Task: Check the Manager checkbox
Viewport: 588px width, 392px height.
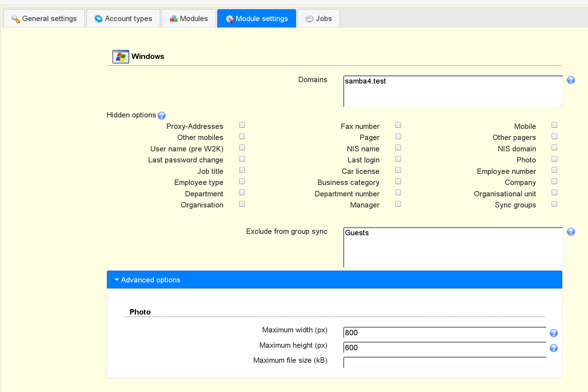Action: (398, 204)
